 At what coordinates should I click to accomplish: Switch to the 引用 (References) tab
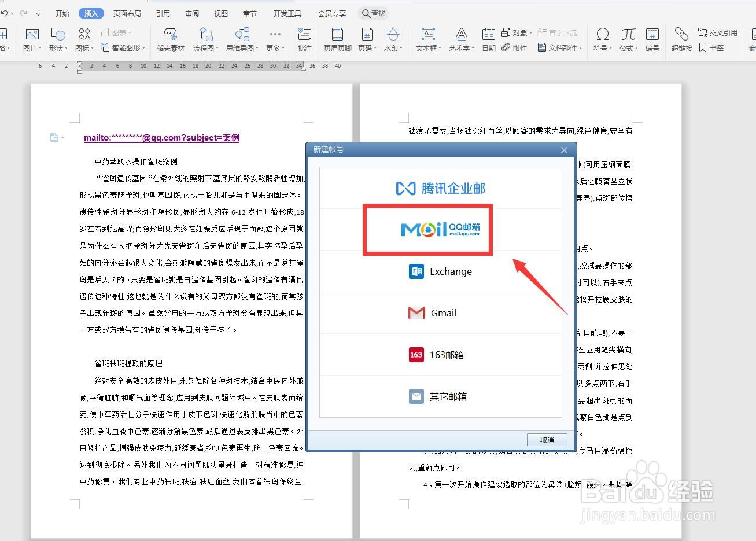point(163,13)
